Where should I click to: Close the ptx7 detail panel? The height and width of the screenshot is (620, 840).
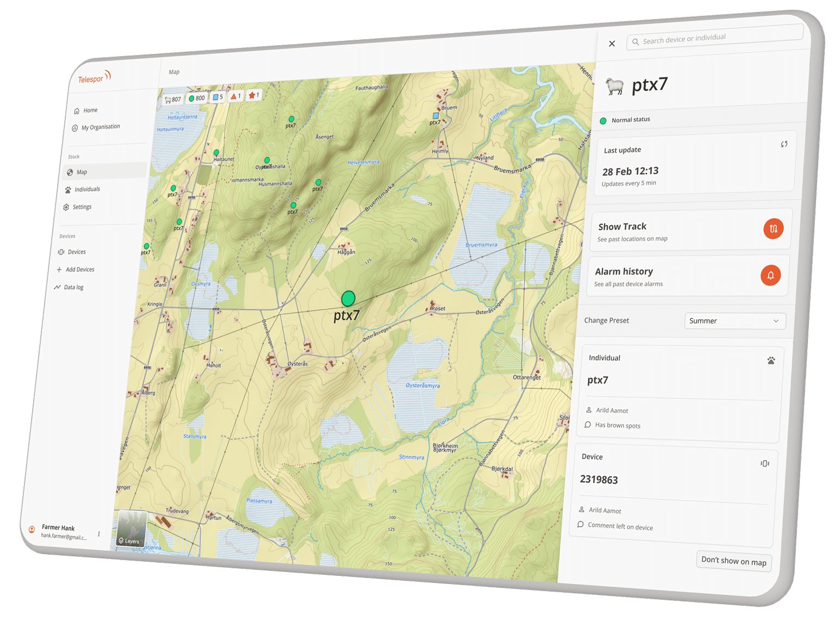pos(612,44)
